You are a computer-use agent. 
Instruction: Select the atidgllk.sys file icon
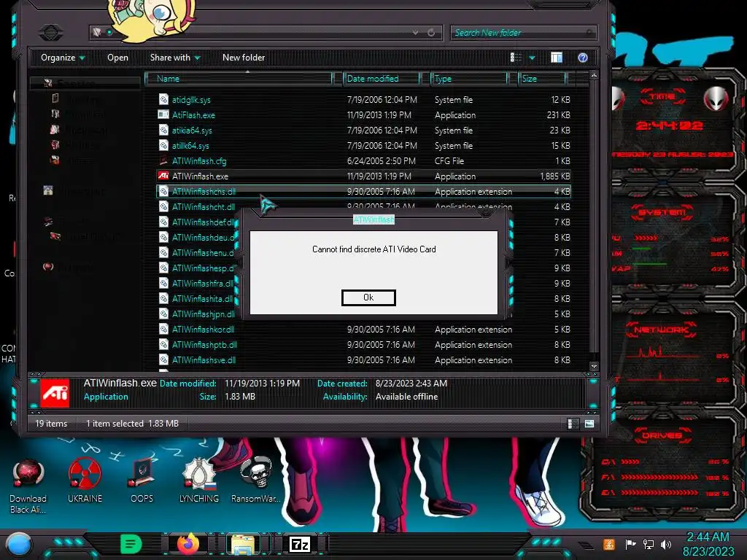163,99
